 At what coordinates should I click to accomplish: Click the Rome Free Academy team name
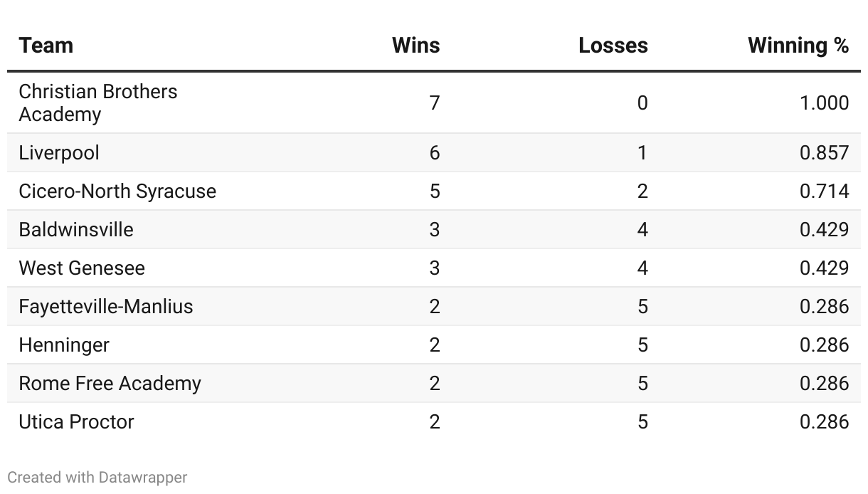point(110,384)
